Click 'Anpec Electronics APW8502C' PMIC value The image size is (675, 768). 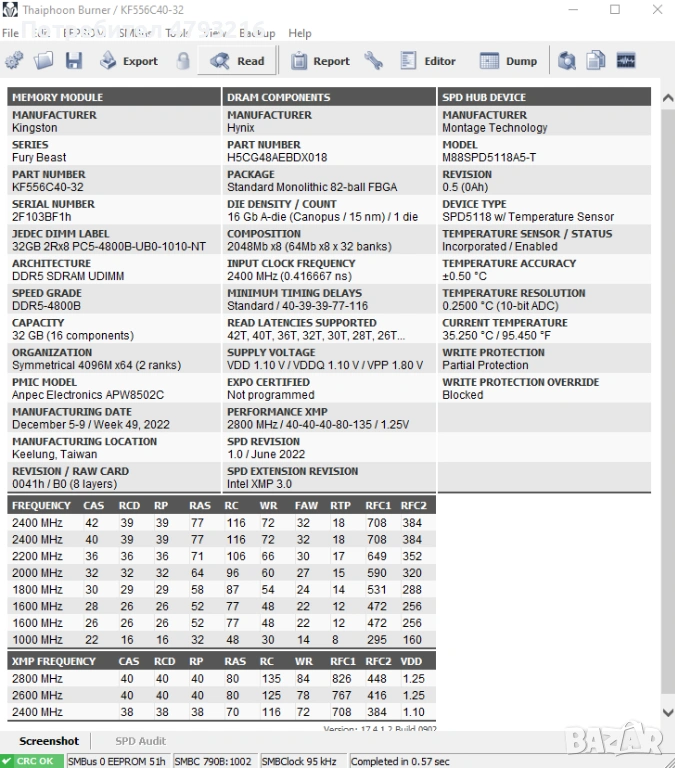88,395
